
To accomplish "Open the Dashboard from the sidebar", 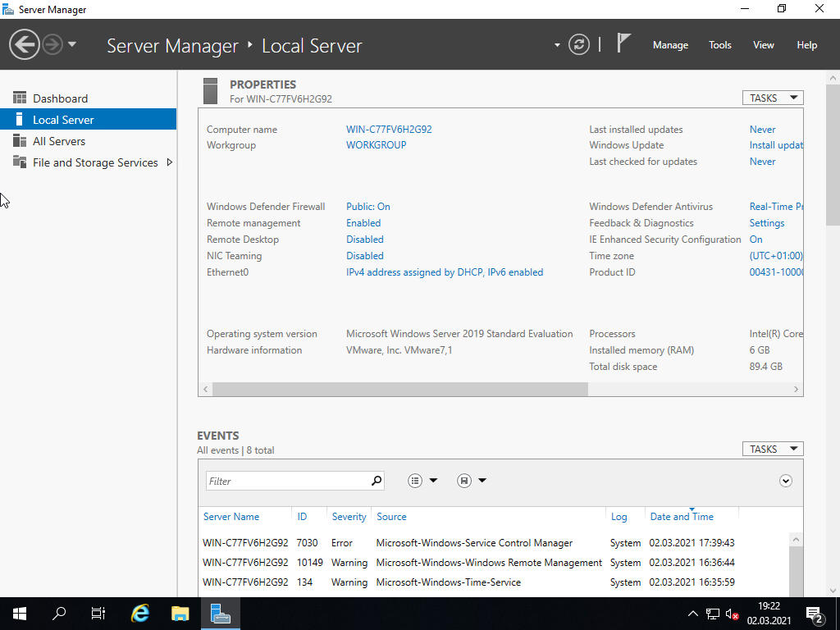I will point(59,98).
